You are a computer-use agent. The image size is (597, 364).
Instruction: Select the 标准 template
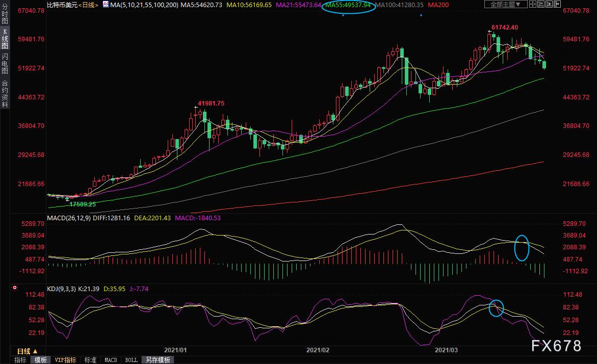(x=90, y=360)
